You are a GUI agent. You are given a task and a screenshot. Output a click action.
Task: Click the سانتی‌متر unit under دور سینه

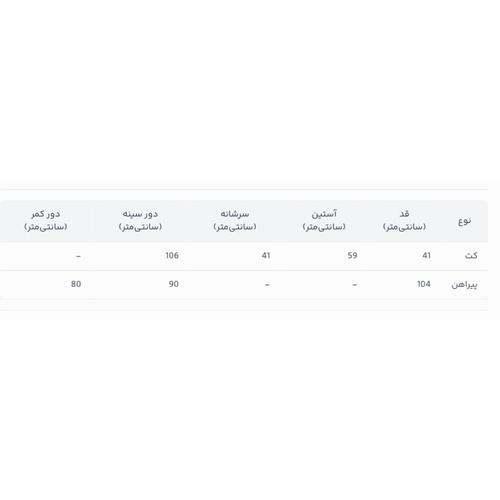pos(140,227)
